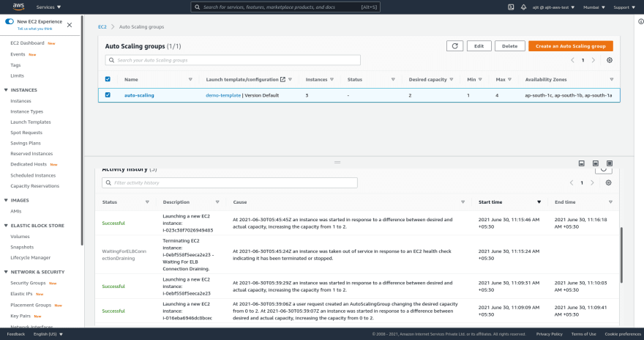Open Cookie preferences footer link
This screenshot has height=340, width=644.
(x=623, y=334)
